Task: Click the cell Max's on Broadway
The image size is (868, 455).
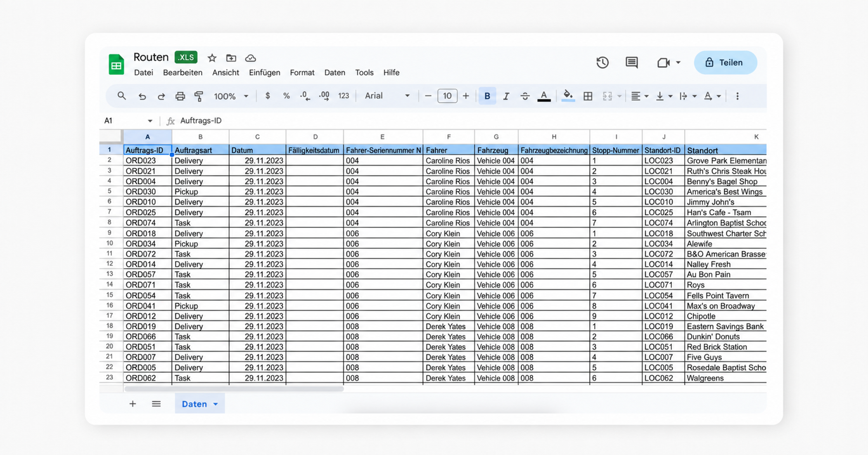Action: pyautogui.click(x=725, y=306)
